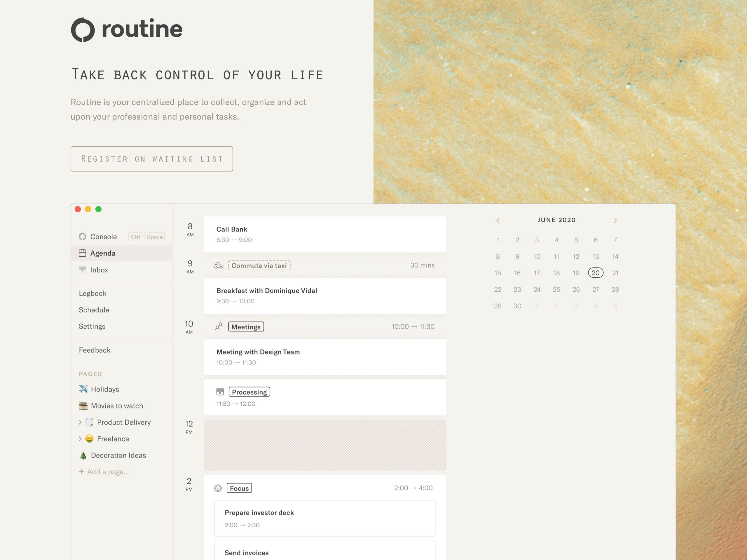Click the Commute via taxi tag

(259, 265)
